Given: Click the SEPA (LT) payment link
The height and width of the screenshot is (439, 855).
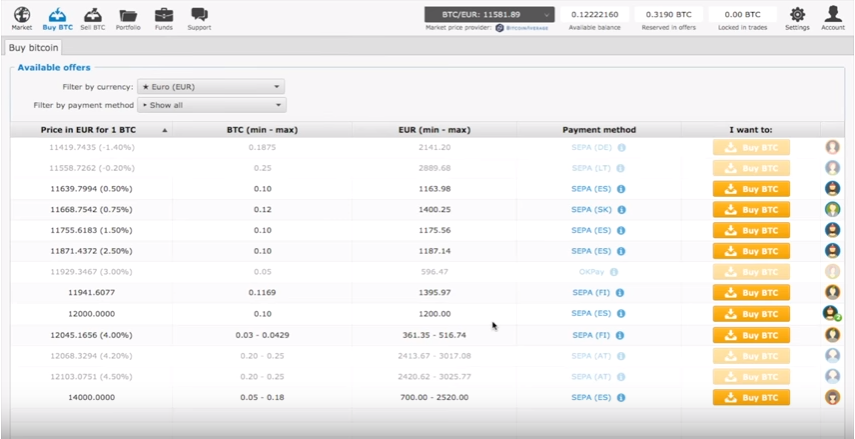Looking at the screenshot, I should (591, 169).
